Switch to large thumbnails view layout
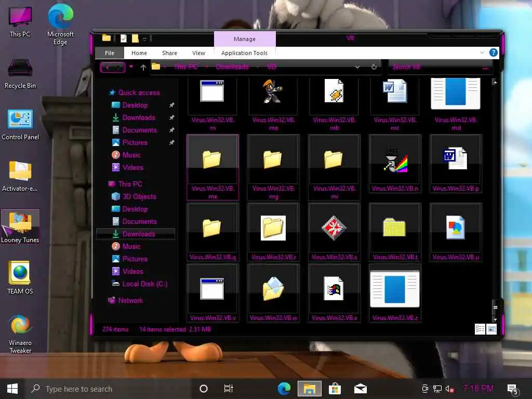The width and height of the screenshot is (532, 399). tap(491, 329)
